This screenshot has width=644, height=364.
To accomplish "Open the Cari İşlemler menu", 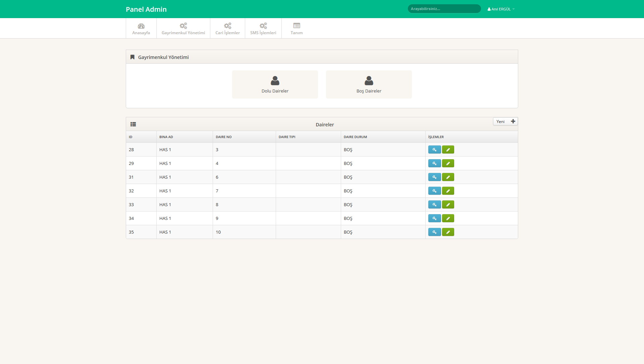I will click(x=227, y=28).
